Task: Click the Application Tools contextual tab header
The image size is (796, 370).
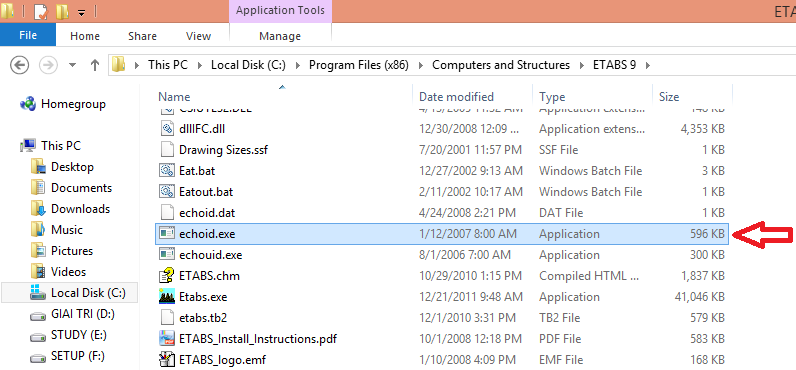Action: [x=280, y=11]
